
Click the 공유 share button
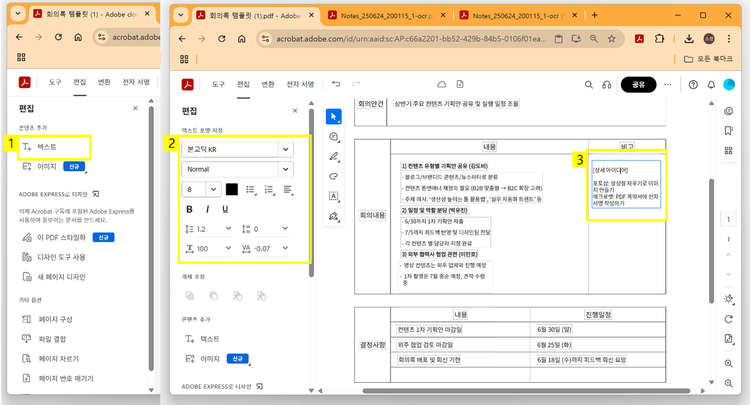[638, 85]
